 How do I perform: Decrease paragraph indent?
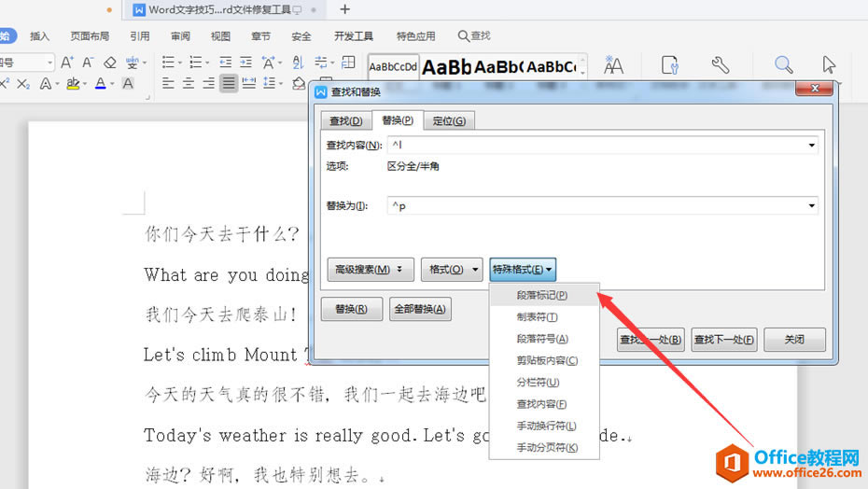[x=225, y=62]
